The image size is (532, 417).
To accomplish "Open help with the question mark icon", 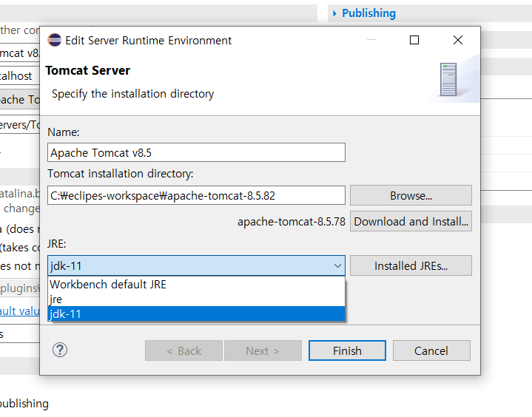I will click(x=61, y=350).
